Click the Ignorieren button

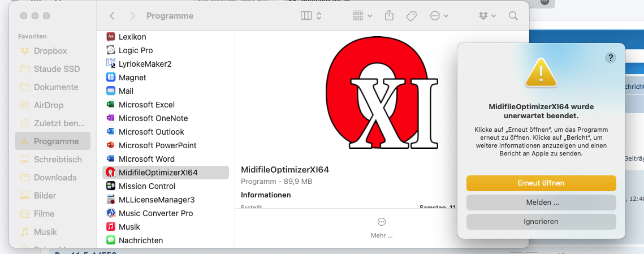coord(541,222)
